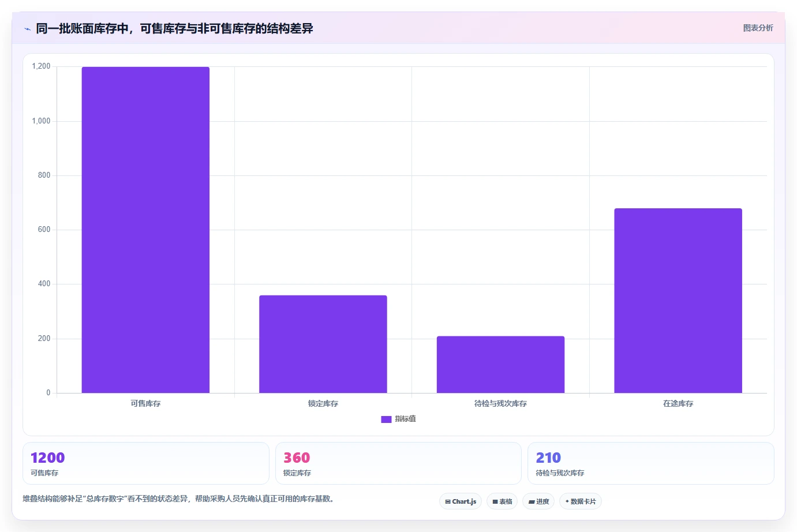Click the 待检与残次库存 x-axis label
797x532 pixels.
click(x=500, y=403)
